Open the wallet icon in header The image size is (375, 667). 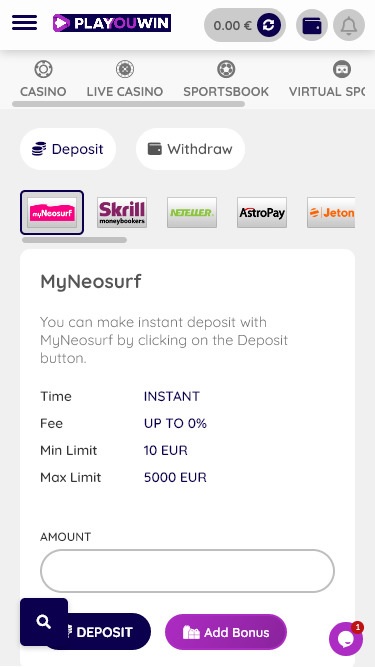(x=312, y=26)
